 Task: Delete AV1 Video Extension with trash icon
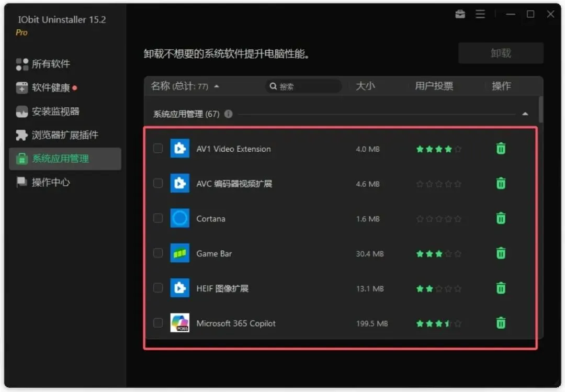pos(501,148)
